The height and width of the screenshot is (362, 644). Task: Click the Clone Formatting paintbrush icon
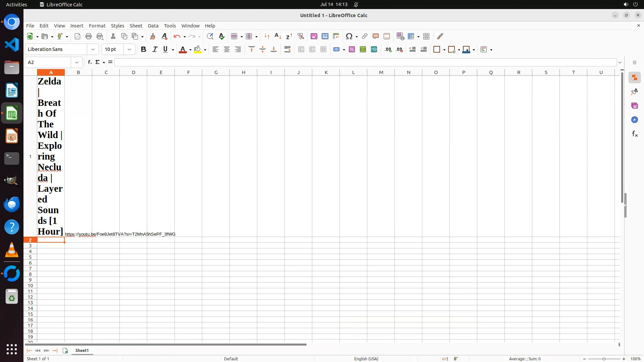pyautogui.click(x=153, y=36)
